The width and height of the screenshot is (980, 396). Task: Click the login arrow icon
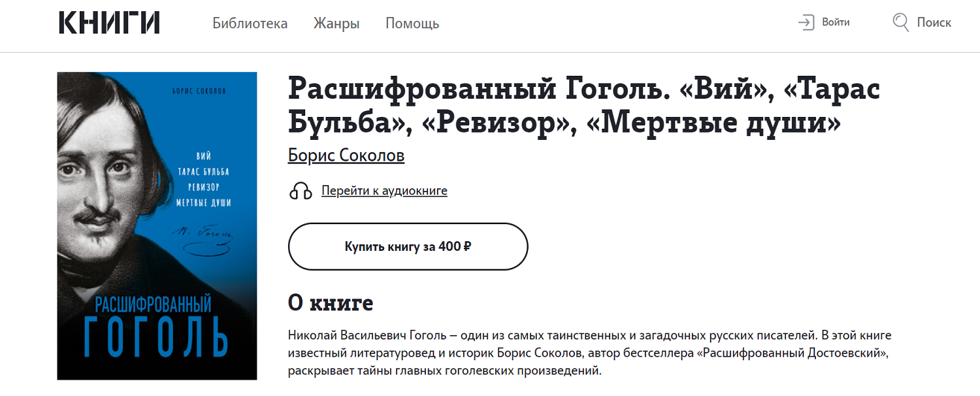coord(806,22)
